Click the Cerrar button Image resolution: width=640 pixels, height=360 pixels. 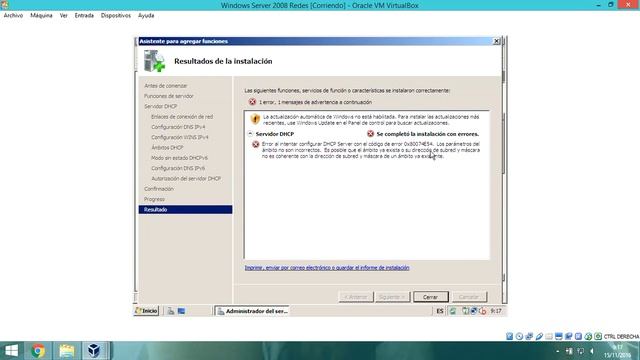click(431, 297)
